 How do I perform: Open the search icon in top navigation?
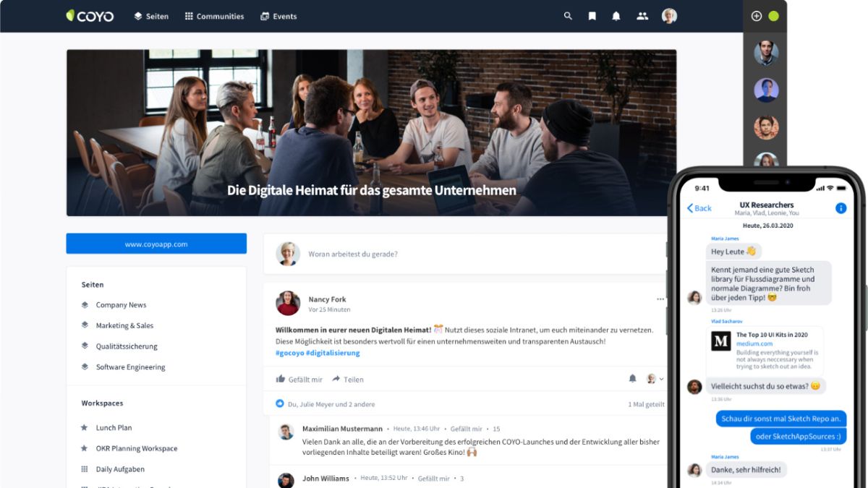pos(568,16)
